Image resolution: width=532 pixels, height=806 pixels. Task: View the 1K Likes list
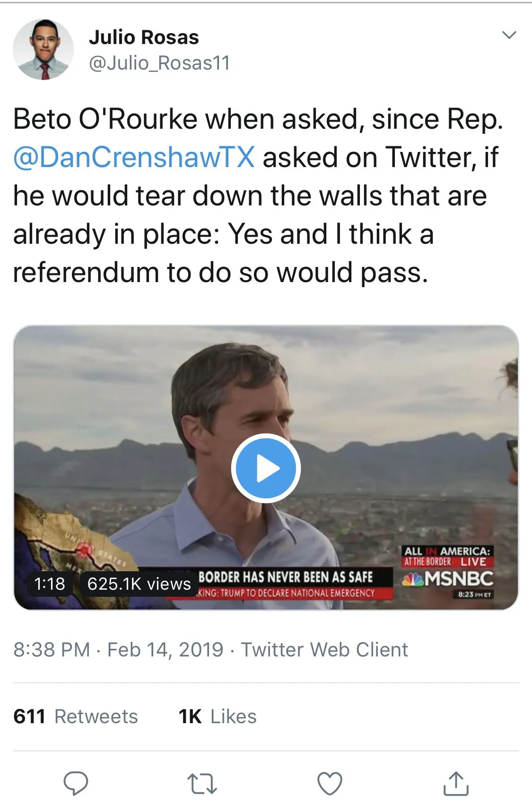click(218, 717)
